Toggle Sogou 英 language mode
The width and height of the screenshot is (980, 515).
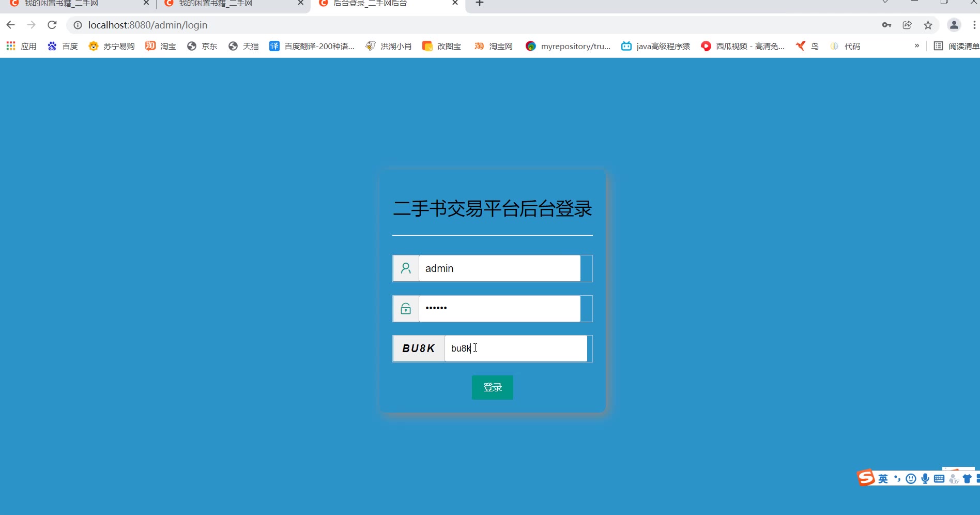[x=883, y=479]
